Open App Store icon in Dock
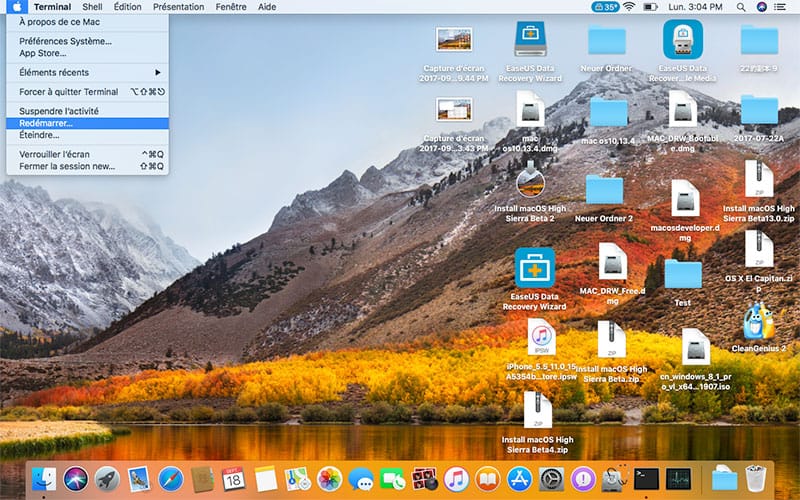 pyautogui.click(x=519, y=480)
